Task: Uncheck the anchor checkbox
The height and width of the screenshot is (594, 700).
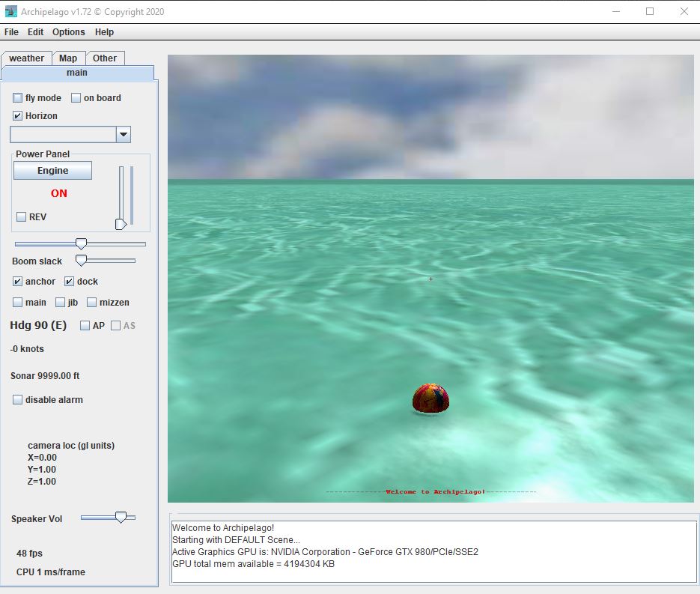Action: click(x=18, y=282)
